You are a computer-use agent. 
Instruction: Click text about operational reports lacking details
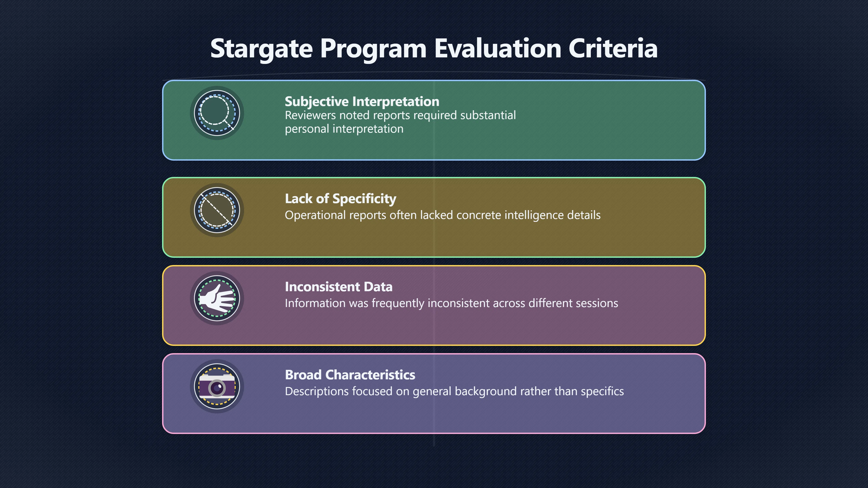(x=442, y=215)
